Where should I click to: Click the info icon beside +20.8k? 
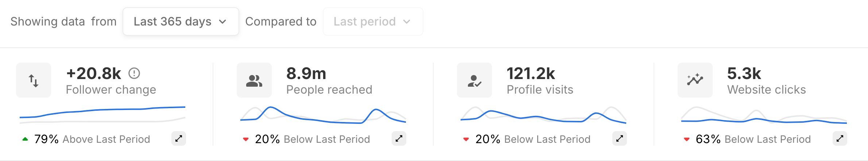coord(134,74)
